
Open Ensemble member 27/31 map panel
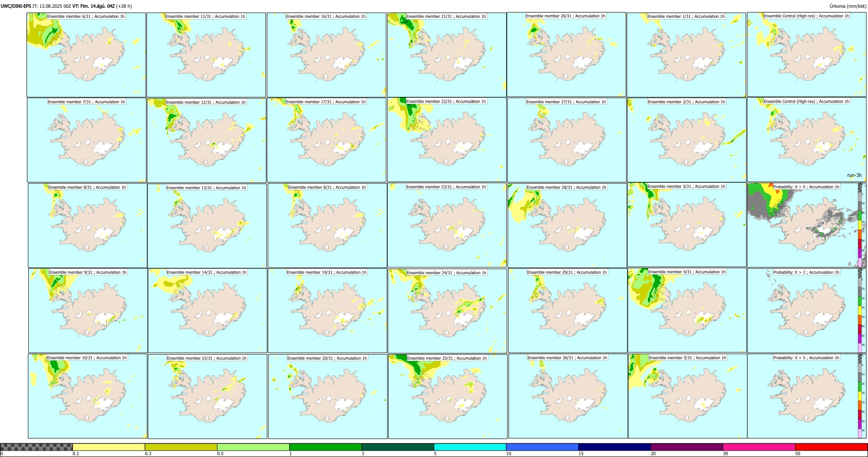coord(567,140)
